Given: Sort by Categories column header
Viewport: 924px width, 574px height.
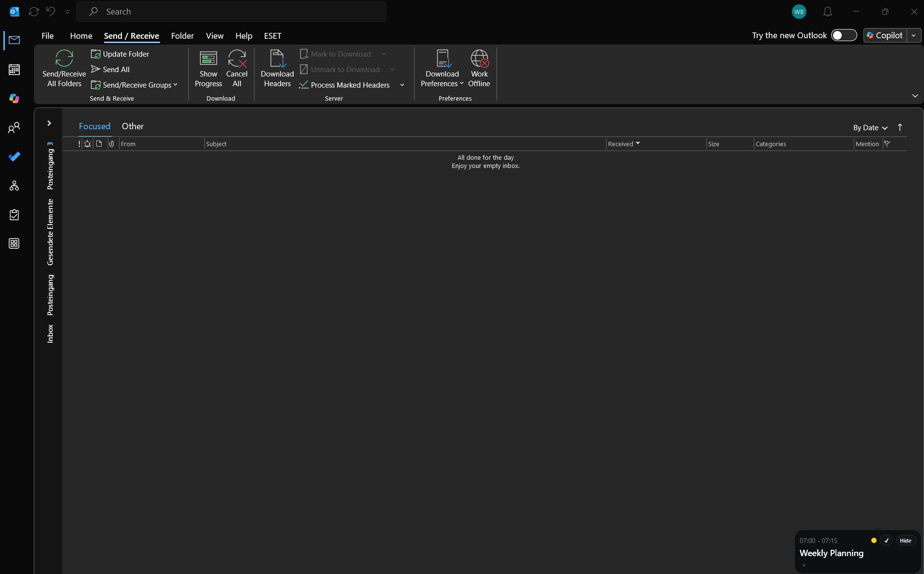Looking at the screenshot, I should coord(804,144).
